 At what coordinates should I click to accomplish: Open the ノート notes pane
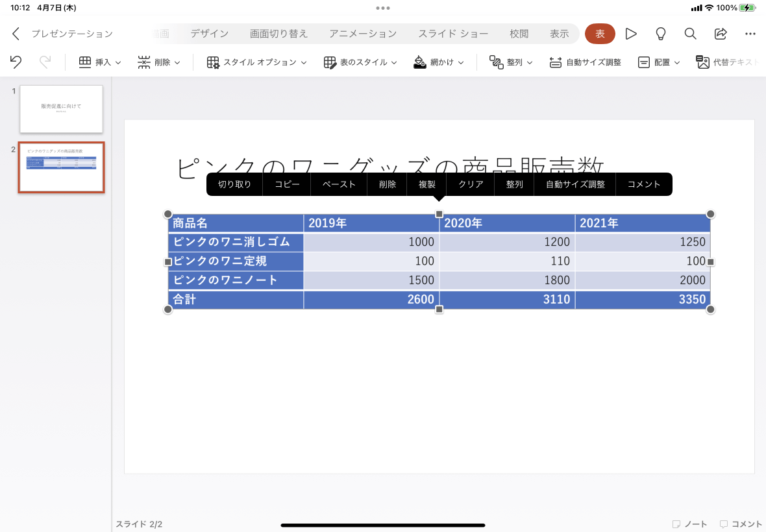click(x=689, y=524)
